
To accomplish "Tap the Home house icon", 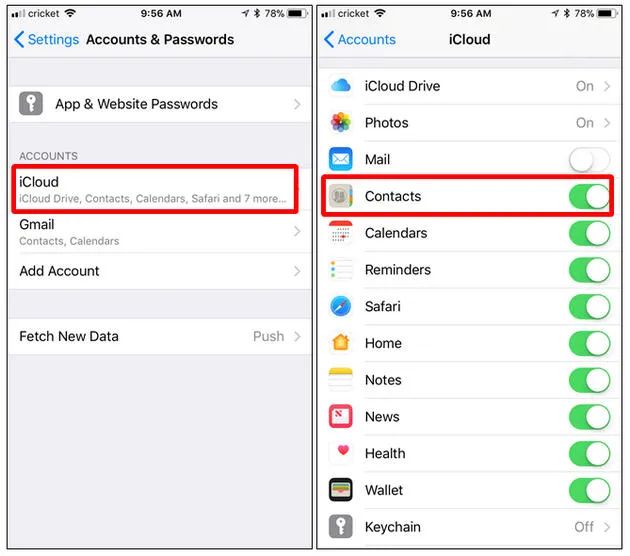I will tap(341, 343).
